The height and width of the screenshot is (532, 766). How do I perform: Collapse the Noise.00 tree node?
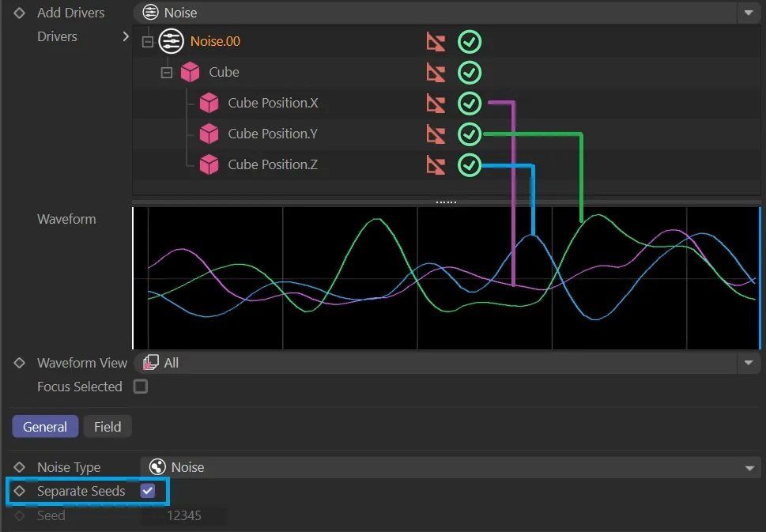point(147,42)
